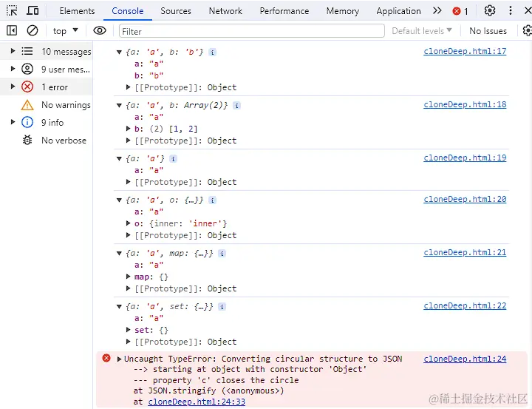532x409 pixels.
Task: Expand o: {inner: 'inner'} property
Action: click(x=129, y=223)
